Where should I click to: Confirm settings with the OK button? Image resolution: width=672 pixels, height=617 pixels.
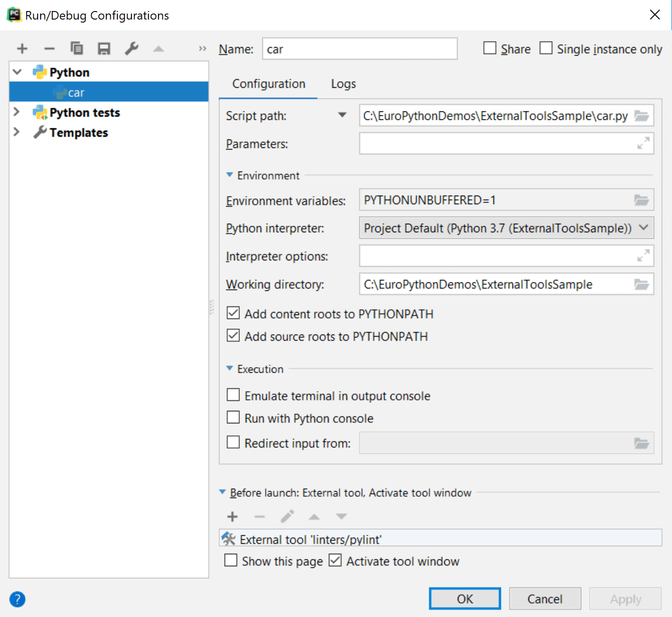point(464,598)
